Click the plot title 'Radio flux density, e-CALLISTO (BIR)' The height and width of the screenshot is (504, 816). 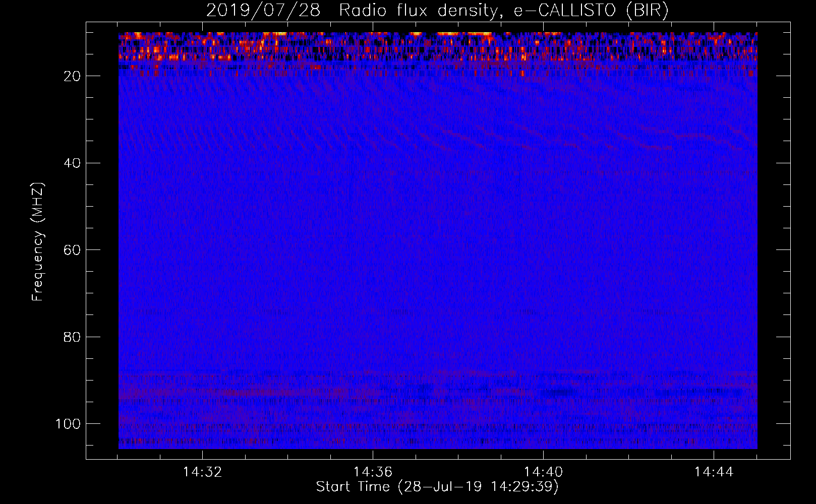pyautogui.click(x=504, y=11)
